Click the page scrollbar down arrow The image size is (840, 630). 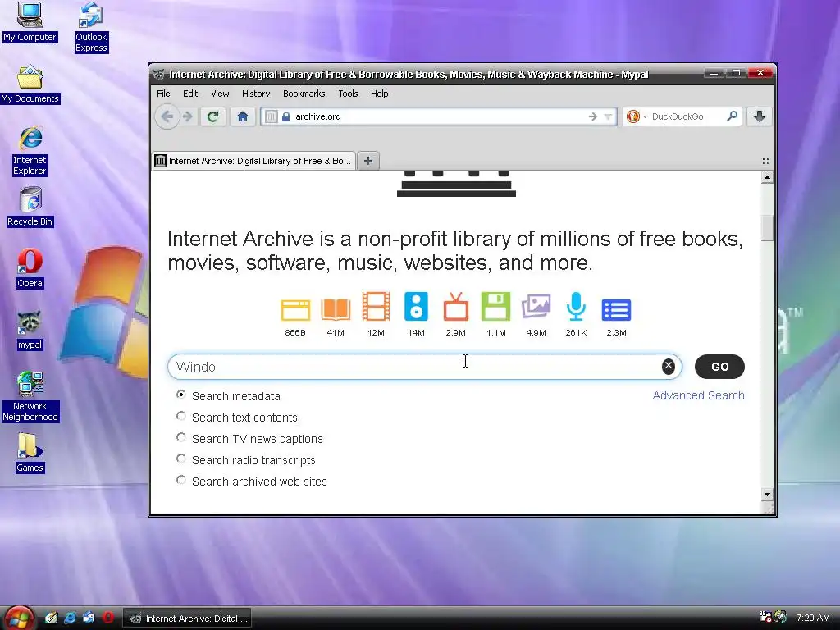[767, 495]
